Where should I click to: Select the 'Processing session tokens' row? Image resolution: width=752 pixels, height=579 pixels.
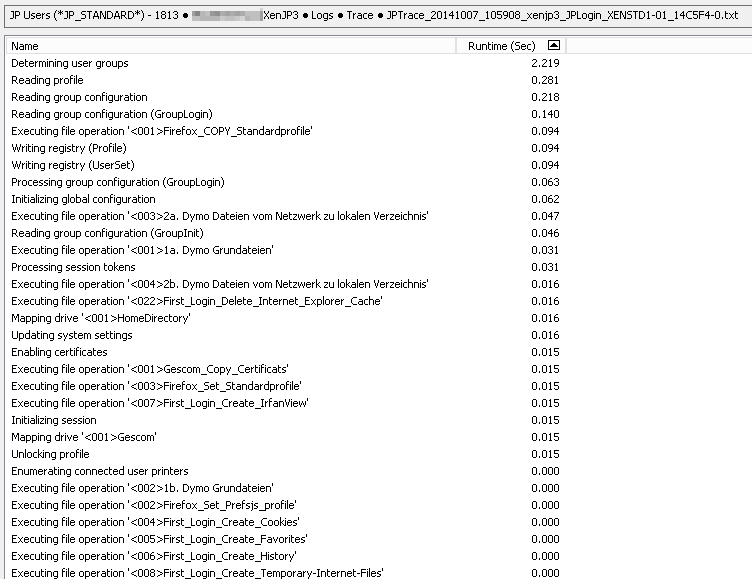(x=73, y=267)
